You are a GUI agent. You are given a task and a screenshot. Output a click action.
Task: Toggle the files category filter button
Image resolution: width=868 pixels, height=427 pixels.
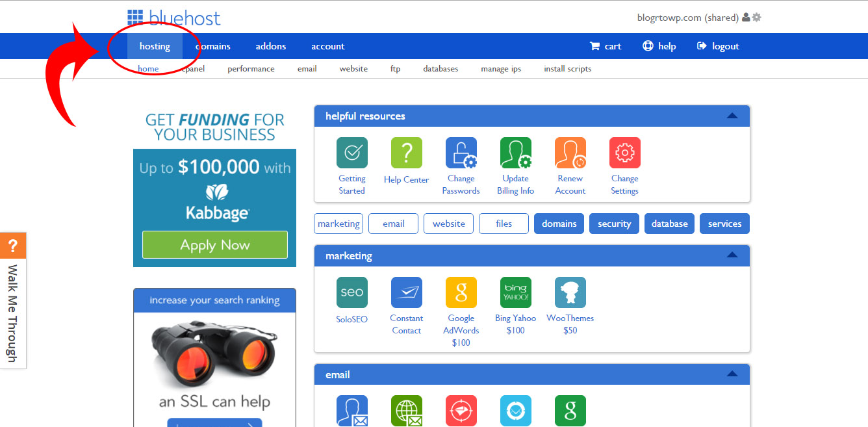pyautogui.click(x=504, y=224)
